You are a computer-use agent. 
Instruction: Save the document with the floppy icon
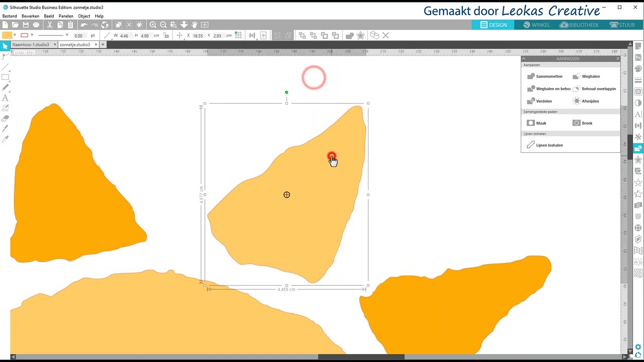pyautogui.click(x=26, y=25)
